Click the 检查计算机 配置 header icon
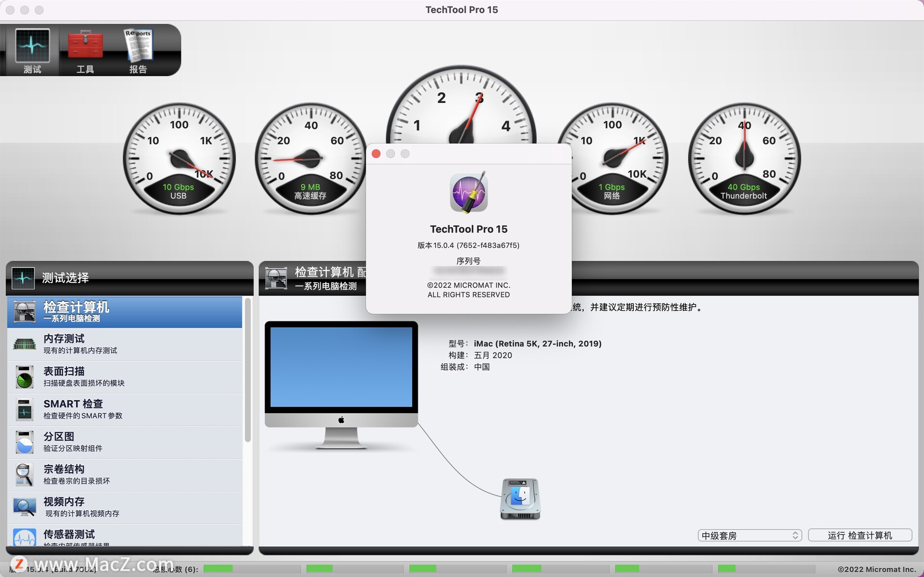The width and height of the screenshot is (924, 577). (x=276, y=278)
